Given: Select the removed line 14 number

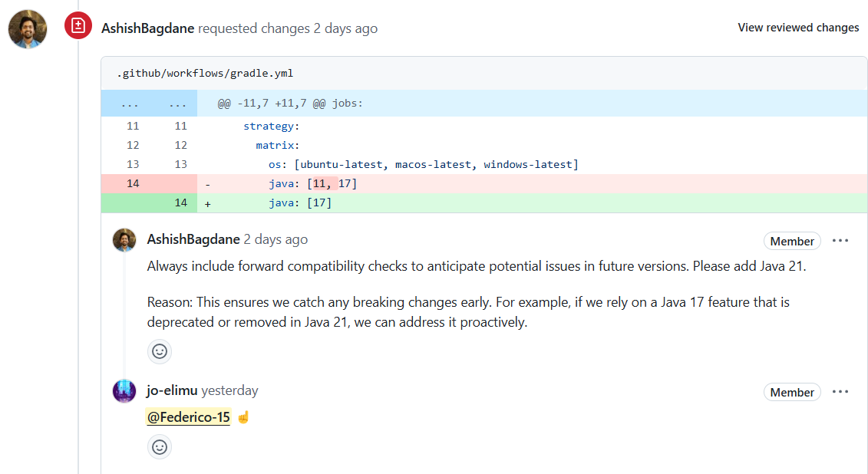Looking at the screenshot, I should (133, 183).
